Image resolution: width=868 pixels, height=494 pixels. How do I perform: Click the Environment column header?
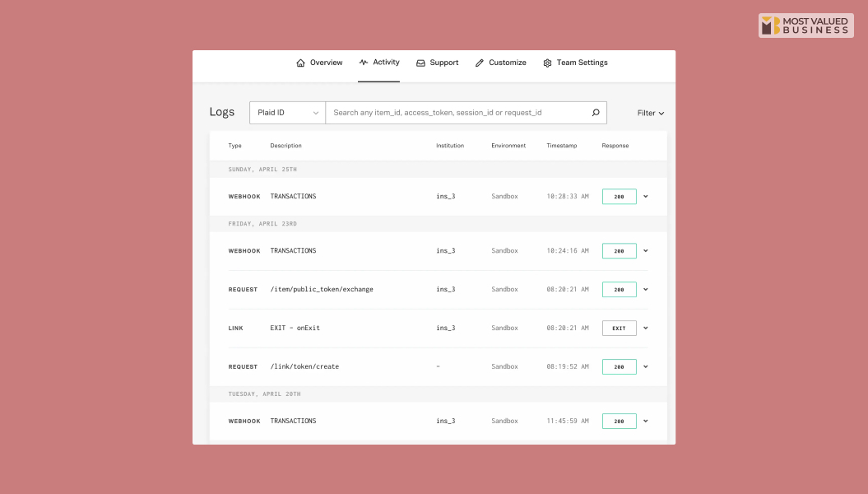click(x=508, y=146)
